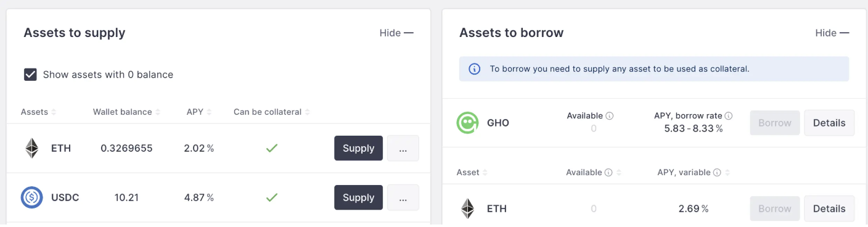868x227 pixels.
Task: Open the more options menu for USDC
Action: [403, 197]
